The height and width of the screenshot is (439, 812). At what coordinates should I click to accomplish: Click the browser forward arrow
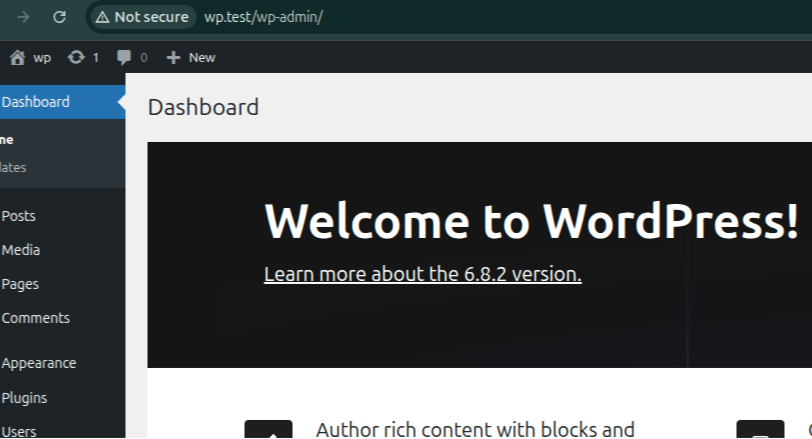(23, 17)
